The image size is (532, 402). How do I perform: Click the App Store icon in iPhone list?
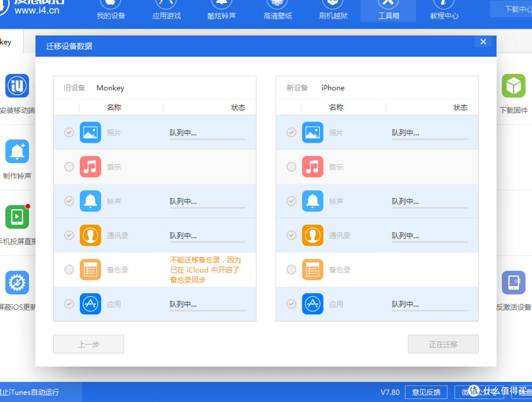[x=312, y=304]
